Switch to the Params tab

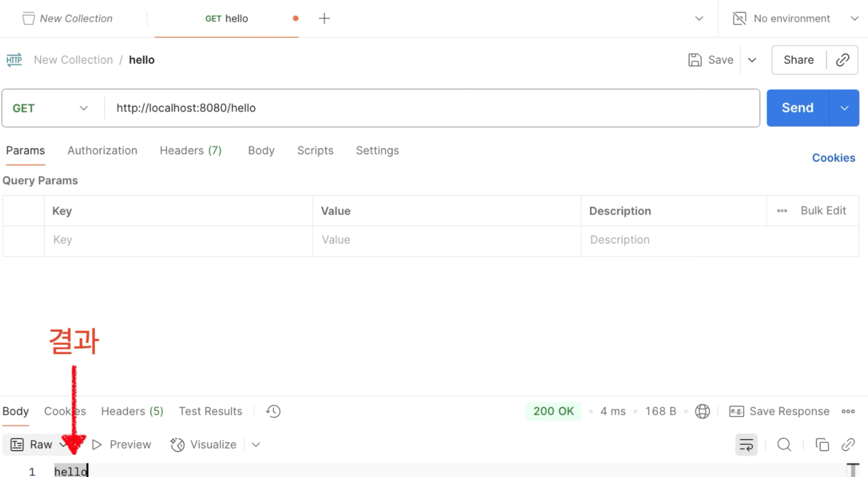click(x=25, y=150)
